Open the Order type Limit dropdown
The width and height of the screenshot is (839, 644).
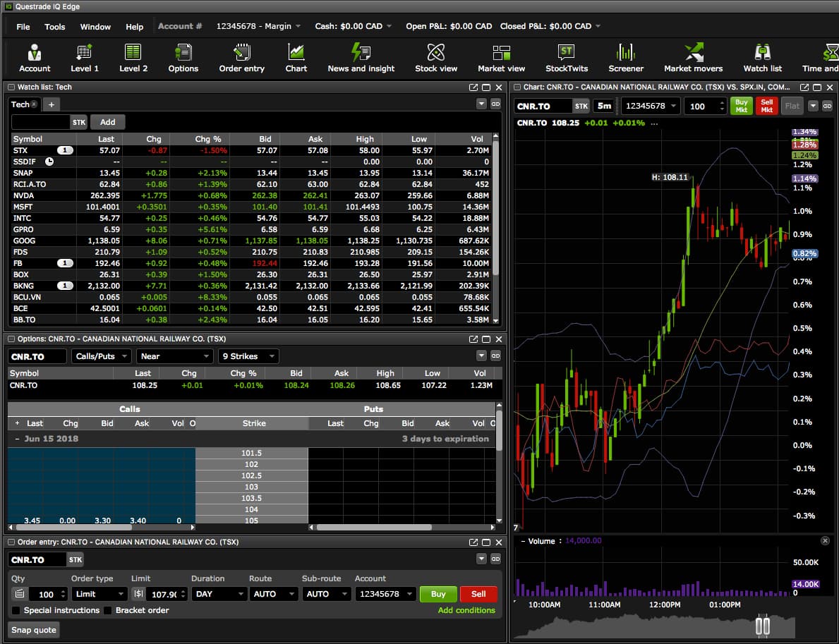click(99, 593)
